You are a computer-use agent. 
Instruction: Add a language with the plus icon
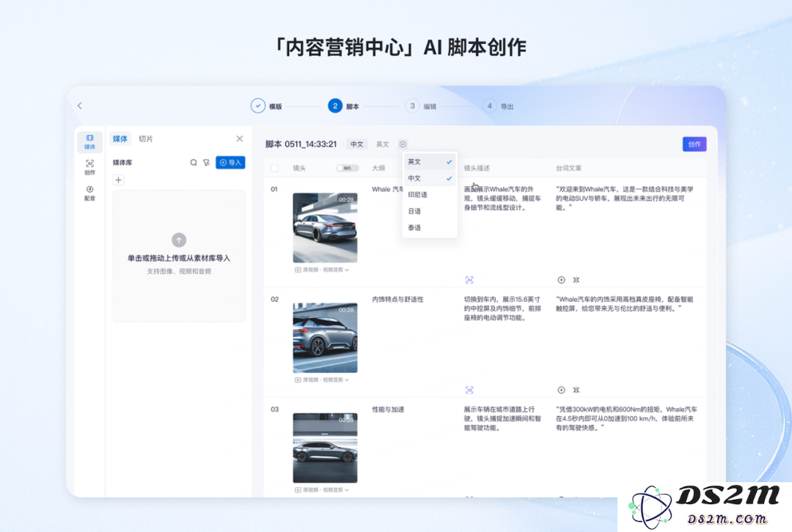tap(403, 144)
